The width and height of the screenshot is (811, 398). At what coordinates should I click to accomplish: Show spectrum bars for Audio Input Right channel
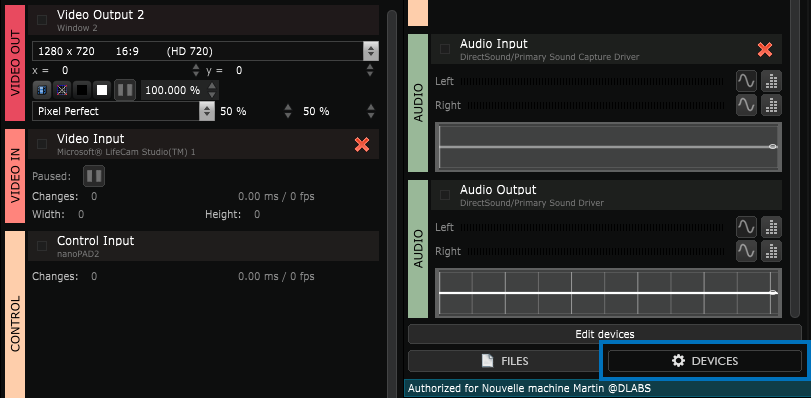coord(771,105)
